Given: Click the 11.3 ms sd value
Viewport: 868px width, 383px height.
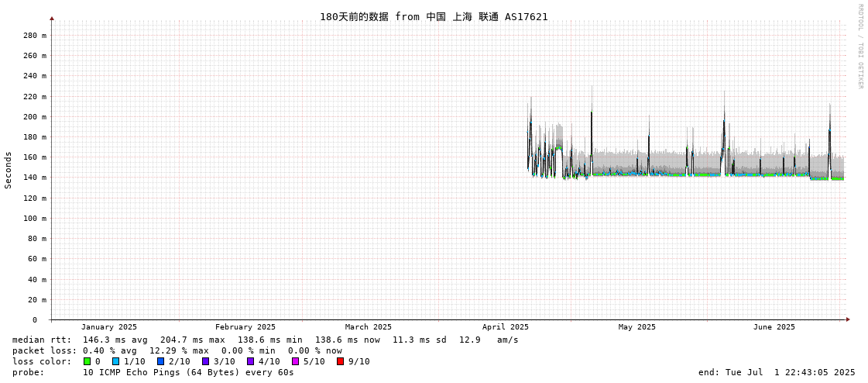Looking at the screenshot, I should (x=420, y=340).
